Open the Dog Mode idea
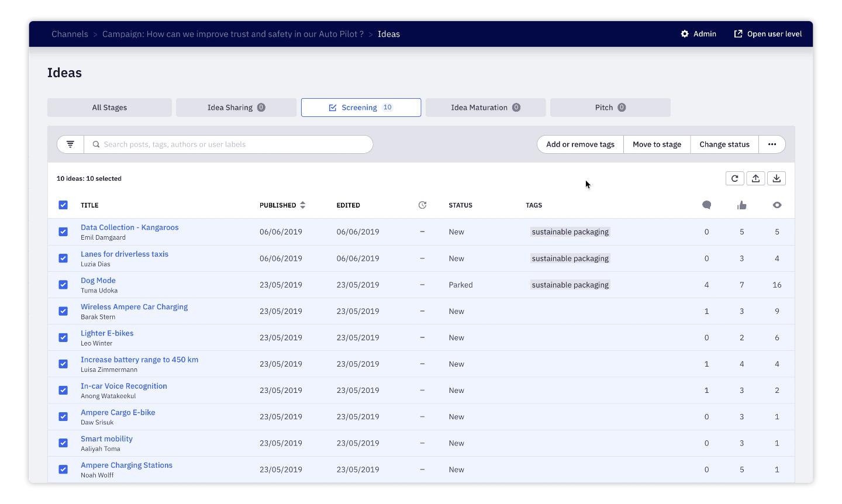The height and width of the screenshot is (504, 842). click(x=98, y=281)
